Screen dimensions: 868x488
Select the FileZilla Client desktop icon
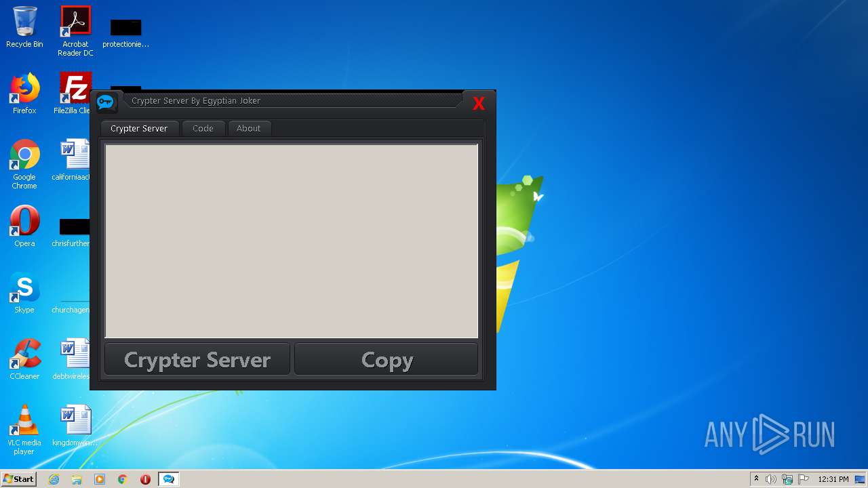tap(73, 94)
